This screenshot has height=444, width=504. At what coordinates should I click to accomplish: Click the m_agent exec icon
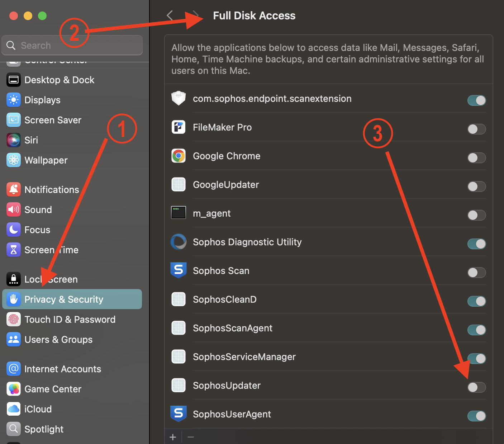[179, 213]
